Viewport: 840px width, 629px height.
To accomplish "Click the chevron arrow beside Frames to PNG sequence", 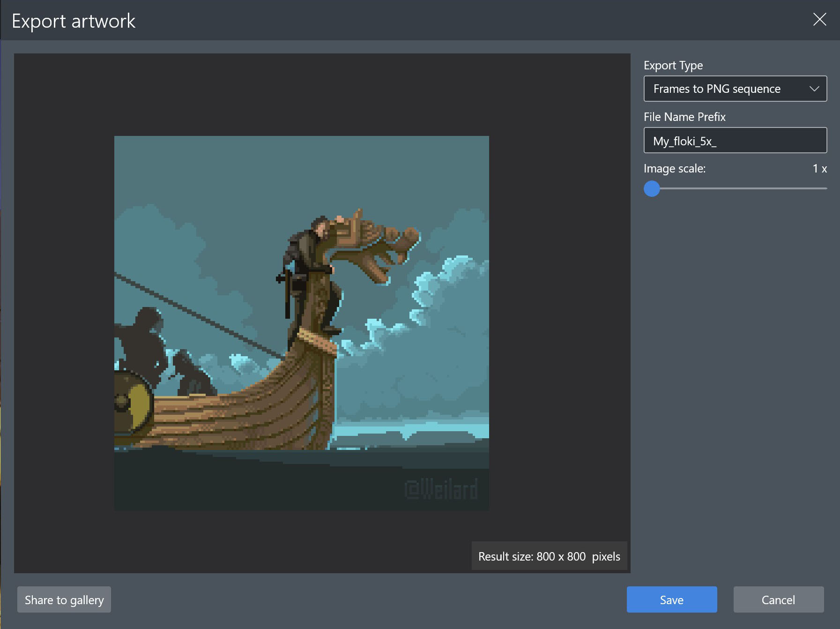I will coord(814,89).
